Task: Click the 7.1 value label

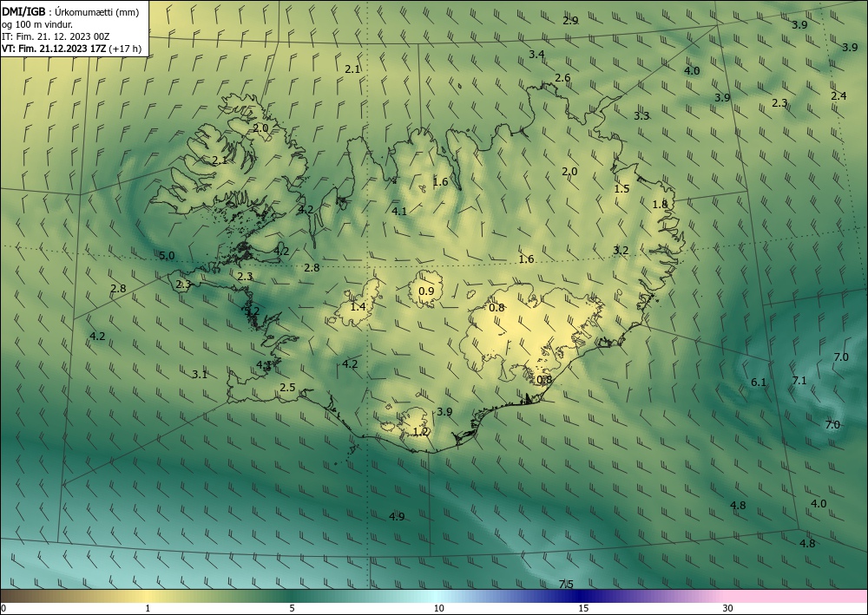Action: (x=799, y=381)
